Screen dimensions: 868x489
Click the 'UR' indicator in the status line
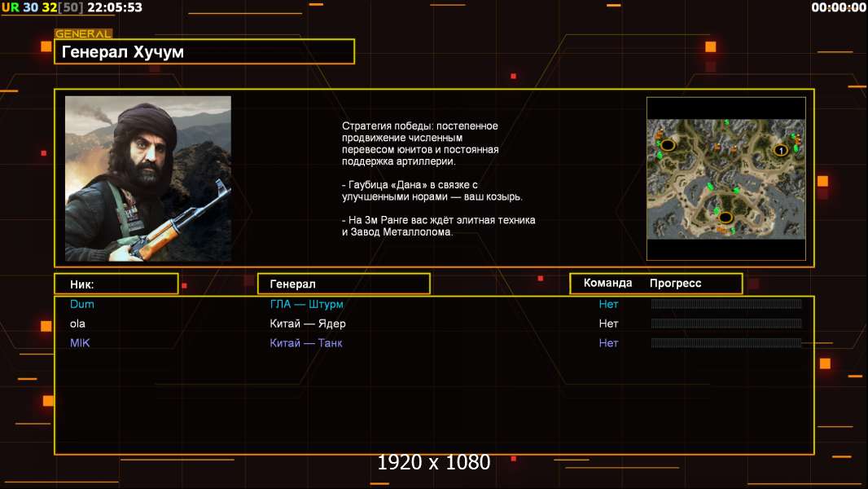(x=10, y=7)
